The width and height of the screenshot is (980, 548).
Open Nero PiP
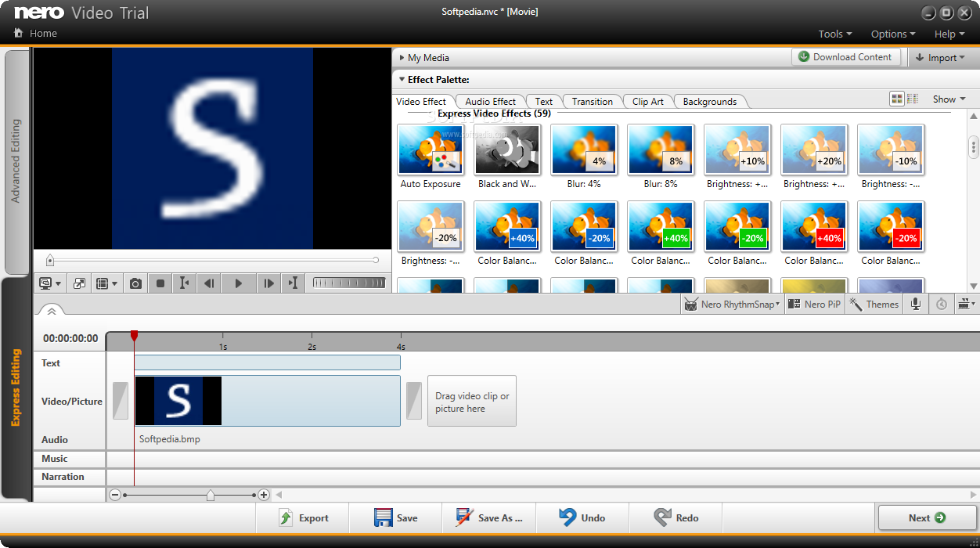(813, 305)
